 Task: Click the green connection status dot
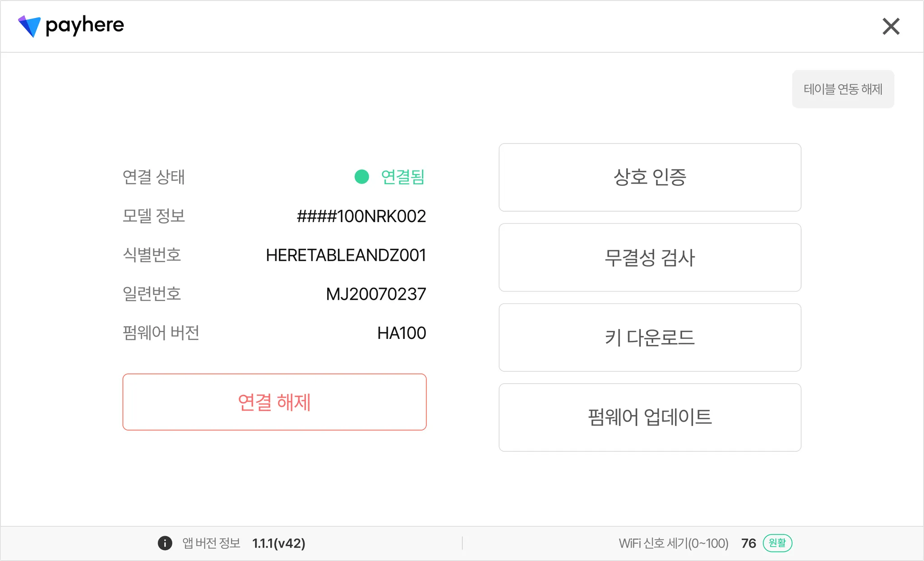click(x=362, y=177)
